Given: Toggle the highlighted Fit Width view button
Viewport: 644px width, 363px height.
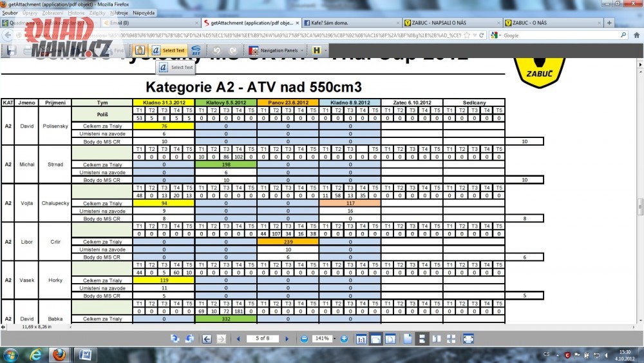Looking at the screenshot, I should pos(375,338).
